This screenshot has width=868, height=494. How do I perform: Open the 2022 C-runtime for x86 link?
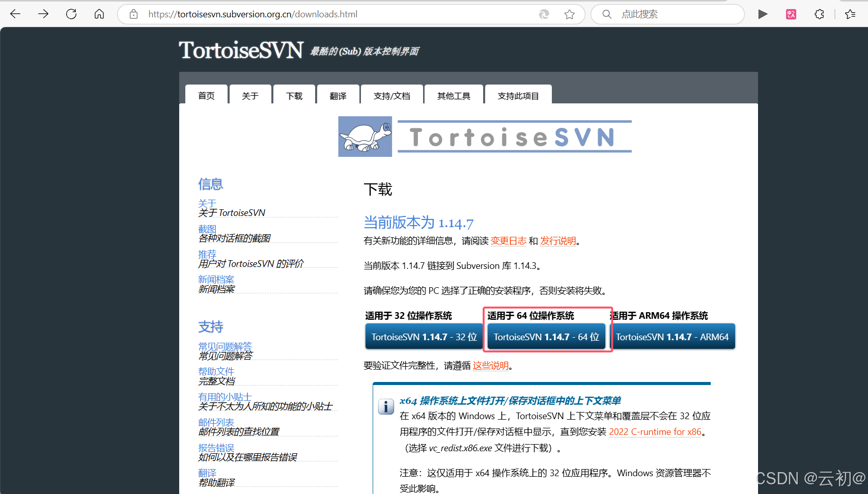655,432
